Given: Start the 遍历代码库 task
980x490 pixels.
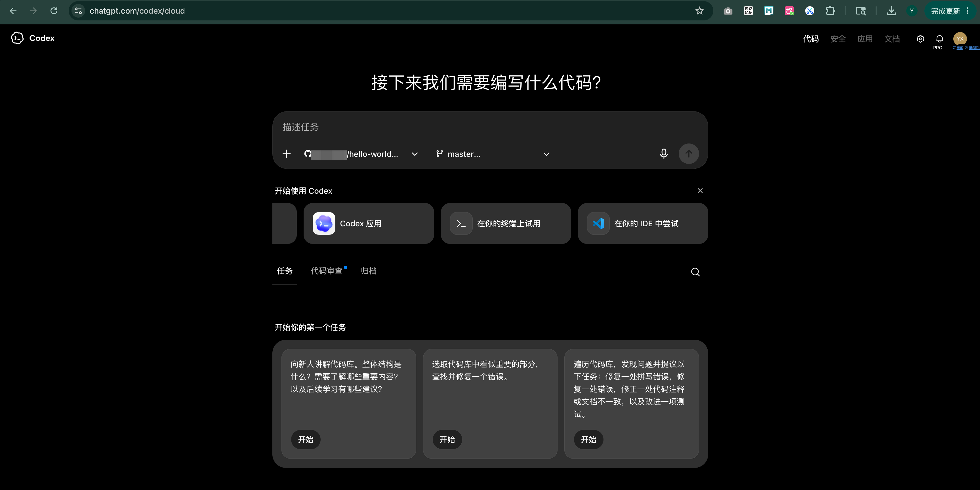Looking at the screenshot, I should [x=588, y=440].
